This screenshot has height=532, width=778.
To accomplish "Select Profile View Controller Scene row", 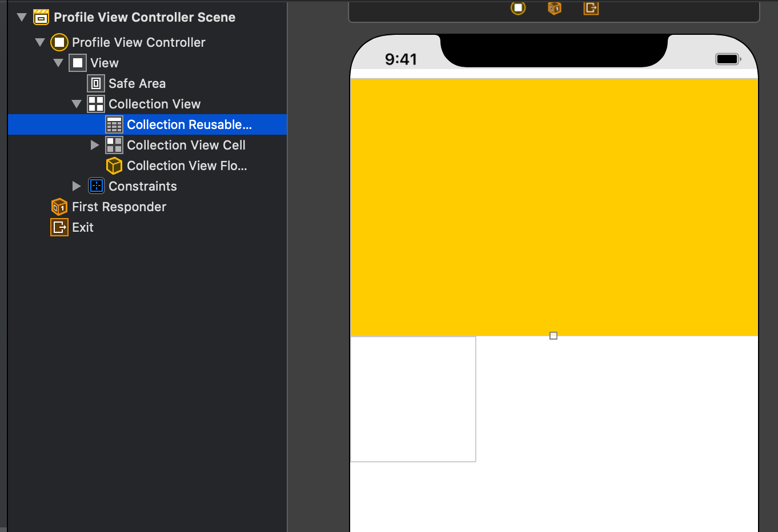I will (147, 17).
